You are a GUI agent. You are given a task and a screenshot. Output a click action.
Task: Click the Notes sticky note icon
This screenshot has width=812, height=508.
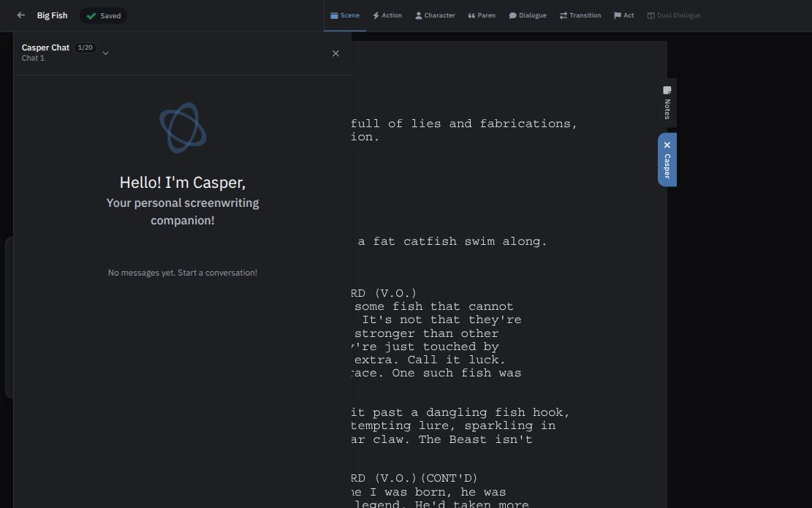click(x=667, y=90)
